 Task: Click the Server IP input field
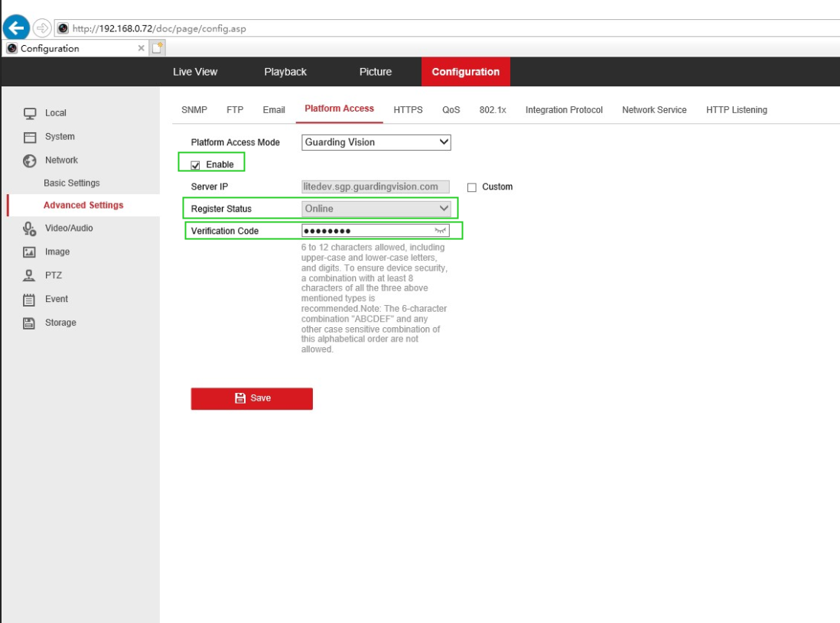pyautogui.click(x=376, y=187)
